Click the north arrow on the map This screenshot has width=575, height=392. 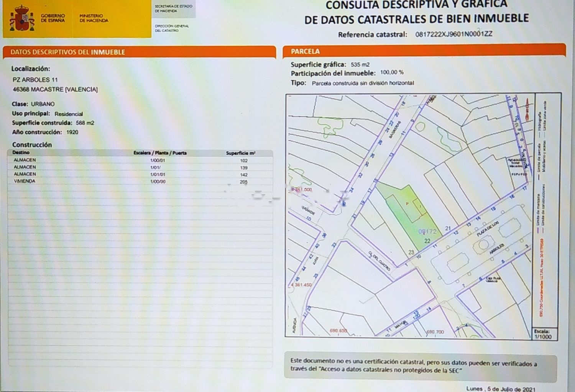click(528, 108)
